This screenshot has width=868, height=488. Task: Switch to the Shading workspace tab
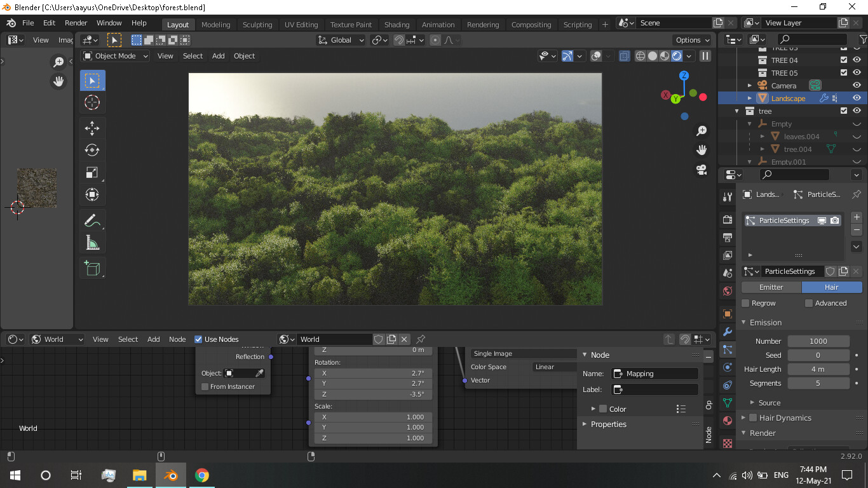coord(397,24)
